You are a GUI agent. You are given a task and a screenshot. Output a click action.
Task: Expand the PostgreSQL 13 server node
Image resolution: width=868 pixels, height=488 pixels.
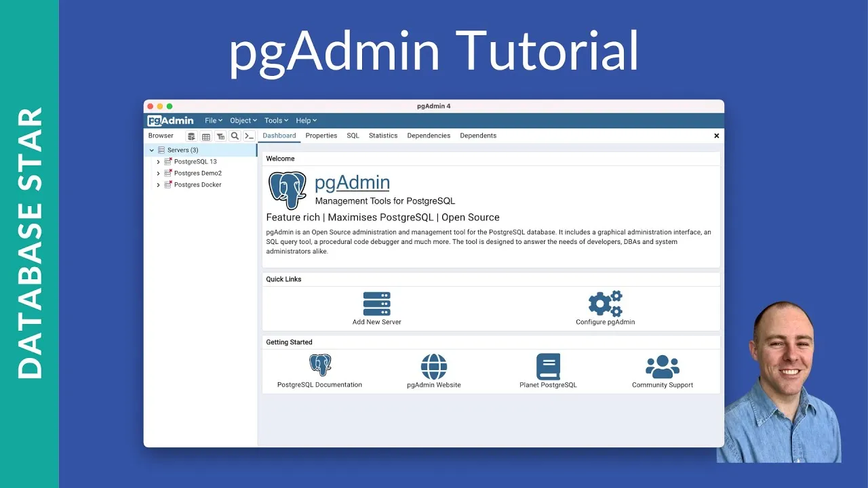tap(158, 162)
